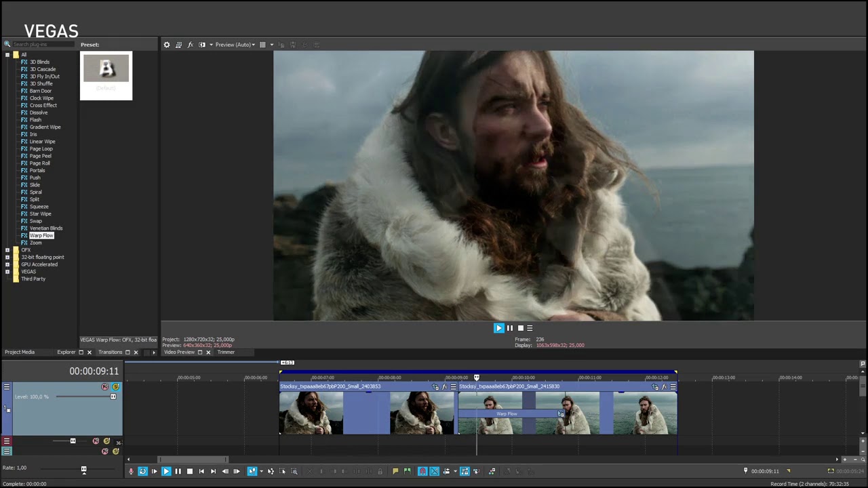
Task: Solo video track 1
Action: pyautogui.click(x=115, y=387)
